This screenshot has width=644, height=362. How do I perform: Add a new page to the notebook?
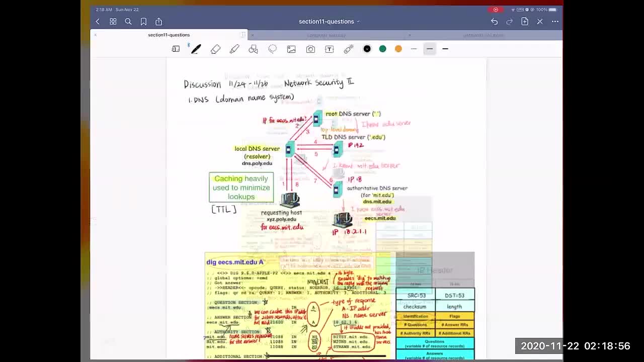coord(525,22)
